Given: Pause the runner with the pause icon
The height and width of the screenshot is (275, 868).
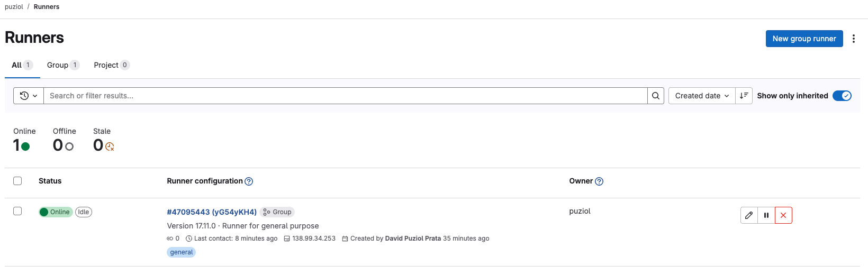Looking at the screenshot, I should (x=766, y=215).
